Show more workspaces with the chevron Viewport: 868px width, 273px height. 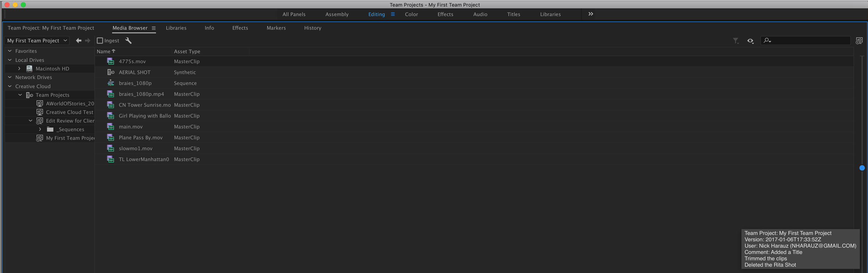[x=591, y=14]
